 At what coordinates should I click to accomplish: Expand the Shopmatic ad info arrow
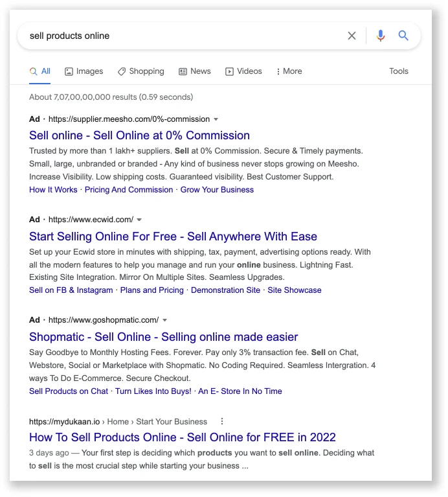(165, 320)
